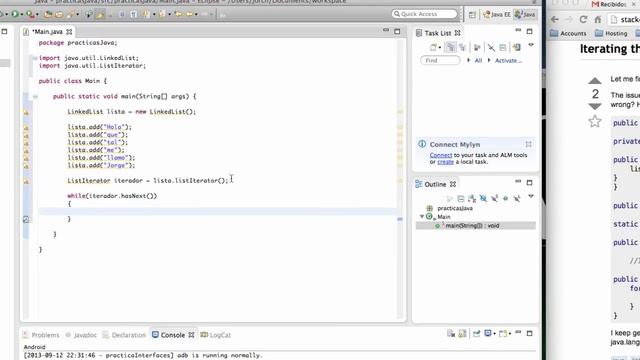Click the quick fix marker near closing brace
Image resolution: width=640 pixels, height=360 pixels.
(x=26, y=220)
